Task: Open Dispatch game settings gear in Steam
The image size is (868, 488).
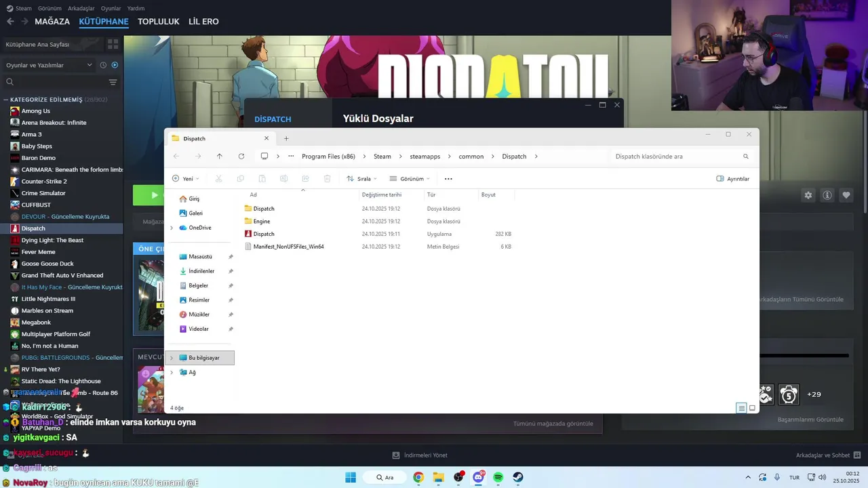Action: pyautogui.click(x=808, y=195)
